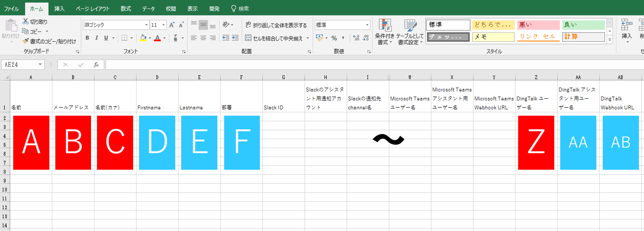This screenshot has height=231, width=644.
Task: Expand the font color dropdown arrow
Action: [164, 38]
